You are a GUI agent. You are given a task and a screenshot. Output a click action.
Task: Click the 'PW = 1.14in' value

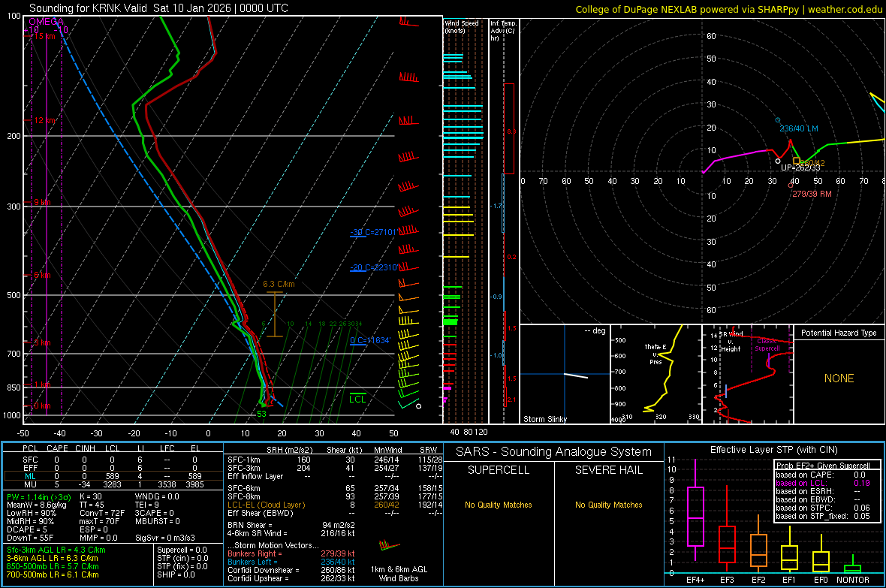click(x=39, y=497)
